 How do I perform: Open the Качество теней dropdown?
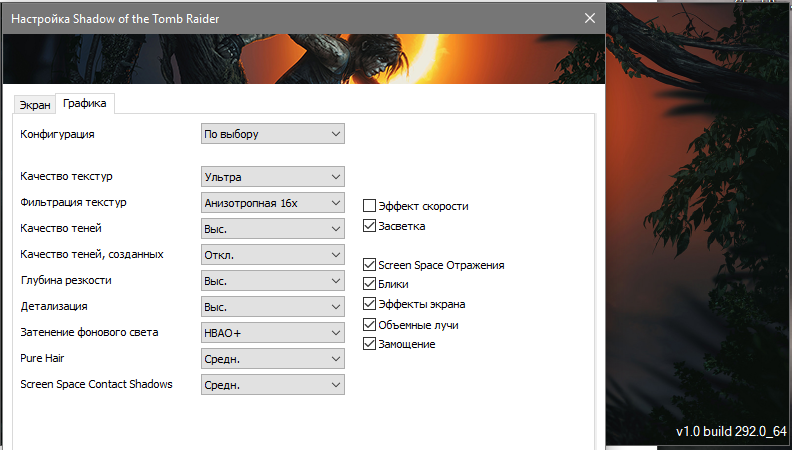[x=273, y=229]
